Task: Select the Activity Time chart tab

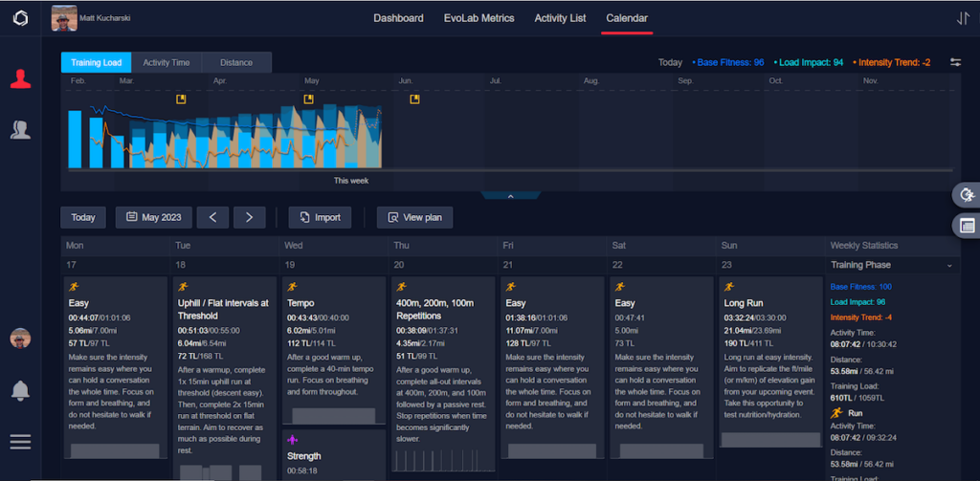Action: tap(167, 62)
